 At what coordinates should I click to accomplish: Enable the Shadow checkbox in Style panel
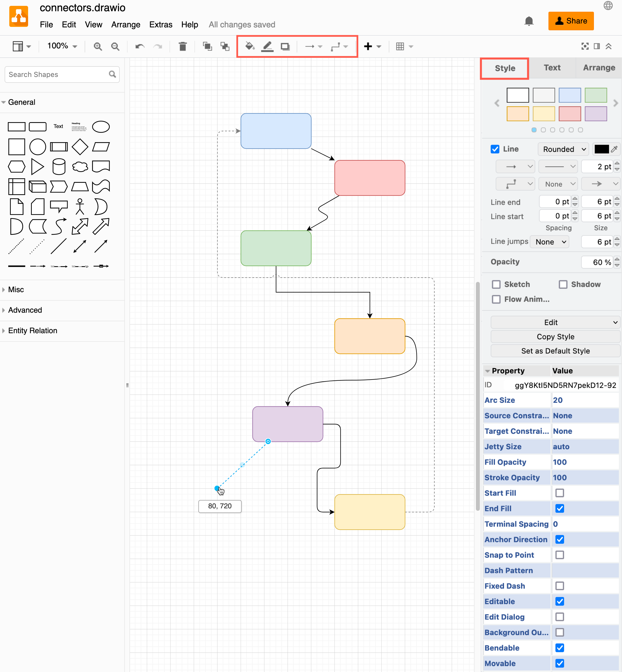563,284
